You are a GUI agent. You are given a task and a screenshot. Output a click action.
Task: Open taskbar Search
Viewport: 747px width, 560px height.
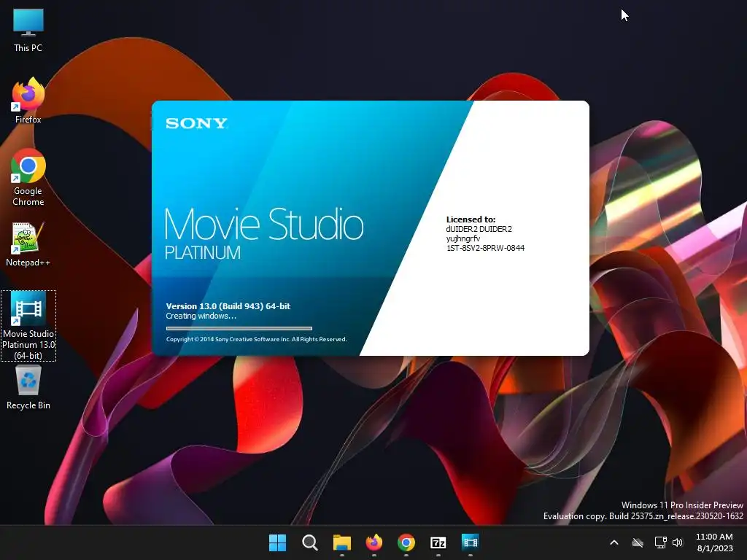point(309,542)
